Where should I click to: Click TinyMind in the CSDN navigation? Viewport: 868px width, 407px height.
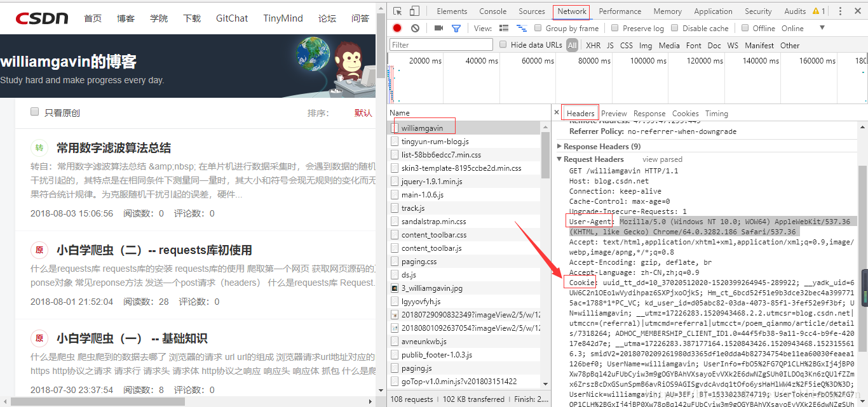(283, 18)
